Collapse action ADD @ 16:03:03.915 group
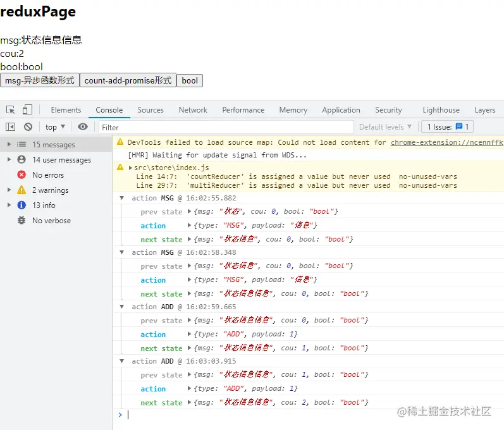Screen dimensions: 504x430 pyautogui.click(x=122, y=361)
